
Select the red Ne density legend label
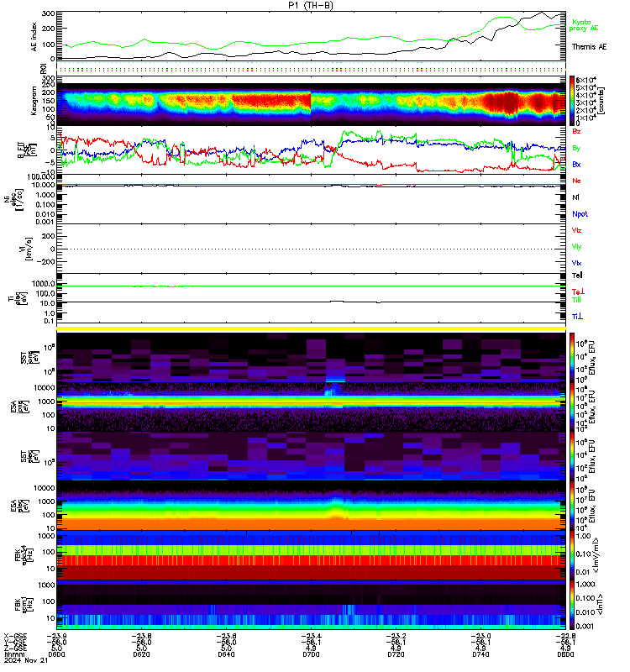pyautogui.click(x=576, y=181)
